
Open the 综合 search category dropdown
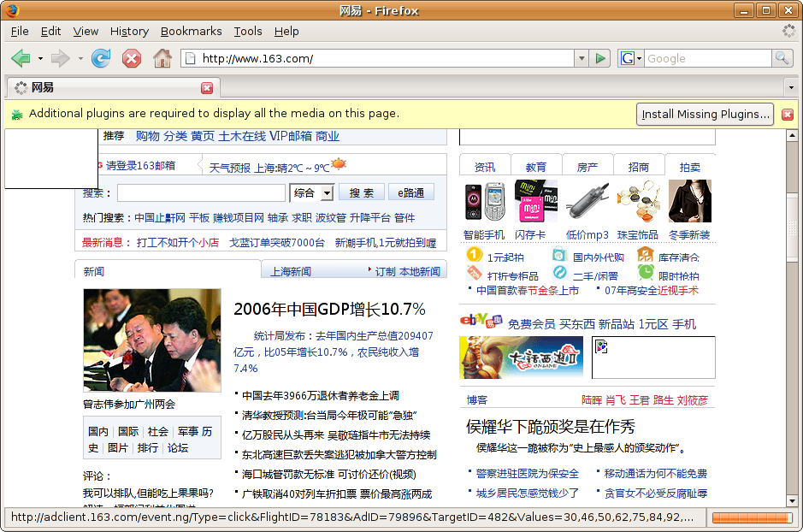tap(328, 193)
